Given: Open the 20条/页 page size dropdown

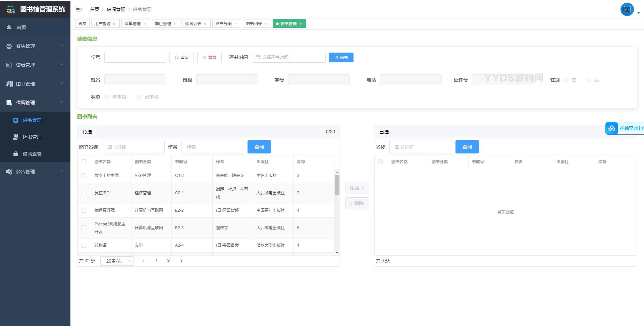Looking at the screenshot, I should [x=117, y=261].
